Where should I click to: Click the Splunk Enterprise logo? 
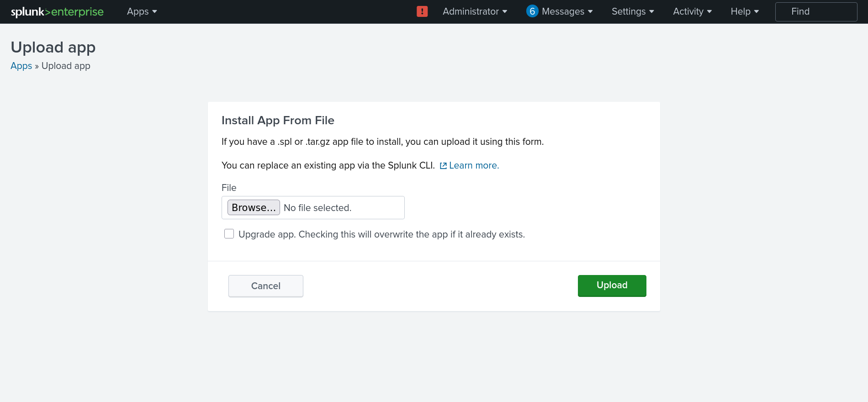coord(57,12)
